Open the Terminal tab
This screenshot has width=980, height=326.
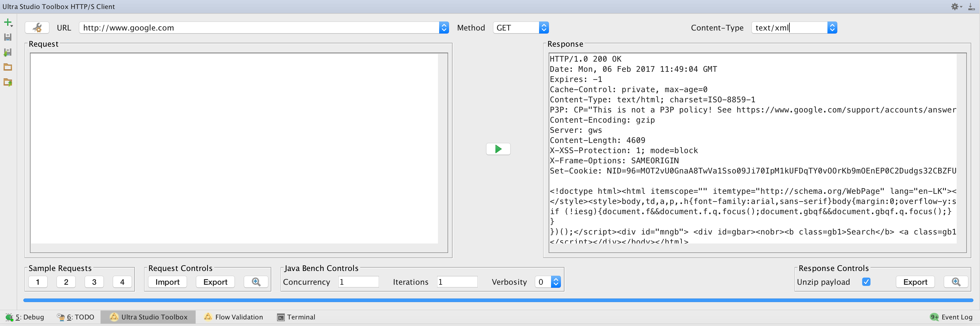pos(296,317)
